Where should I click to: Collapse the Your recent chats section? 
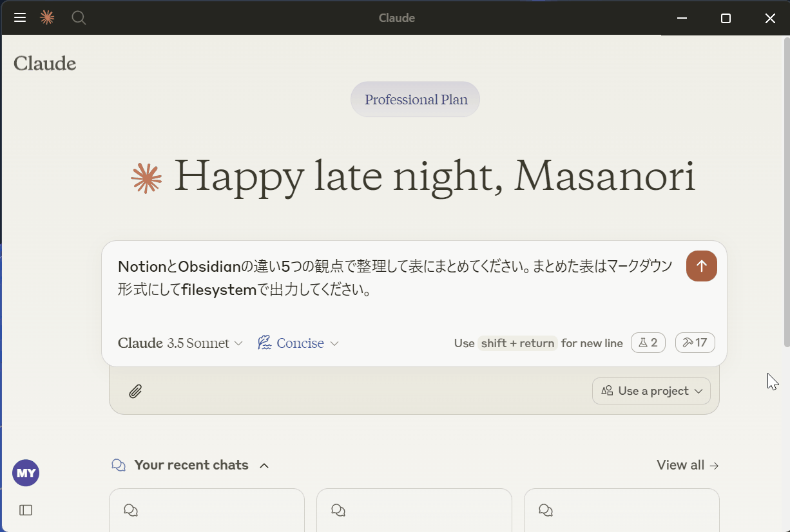click(264, 466)
